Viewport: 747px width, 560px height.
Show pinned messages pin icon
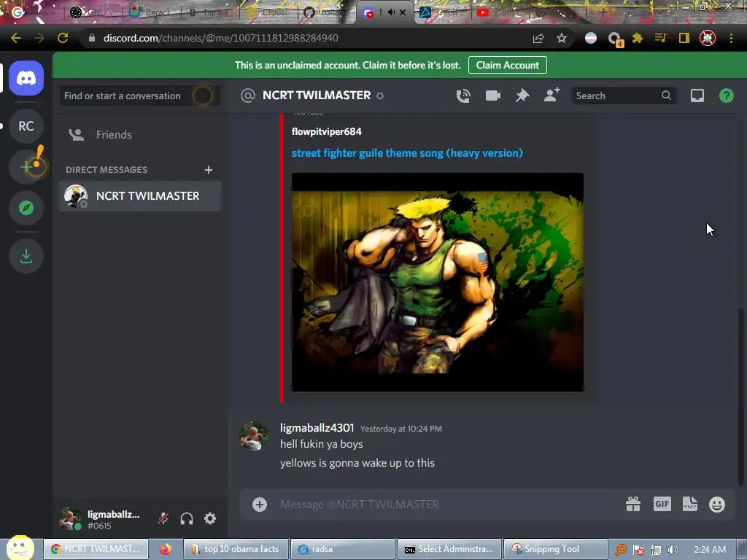(x=522, y=96)
